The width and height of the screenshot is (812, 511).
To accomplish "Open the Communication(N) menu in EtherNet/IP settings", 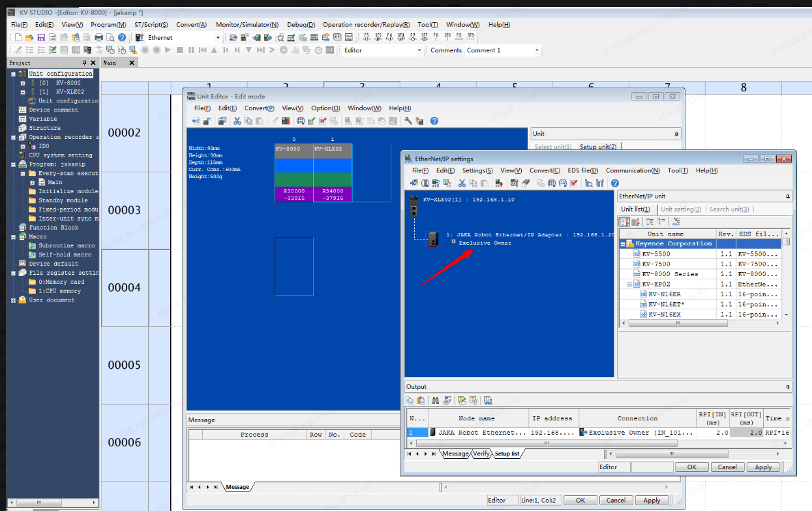I will click(x=632, y=170).
